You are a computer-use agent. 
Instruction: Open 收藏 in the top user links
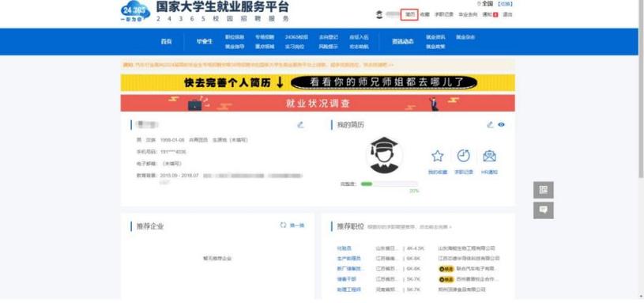tap(424, 14)
